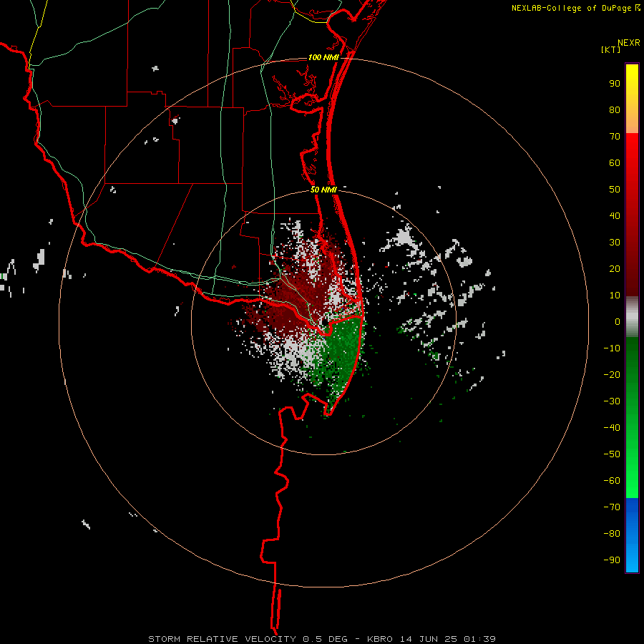Pick the blue segment of the color bar
The height and width of the screenshot is (644, 644).
[632, 535]
